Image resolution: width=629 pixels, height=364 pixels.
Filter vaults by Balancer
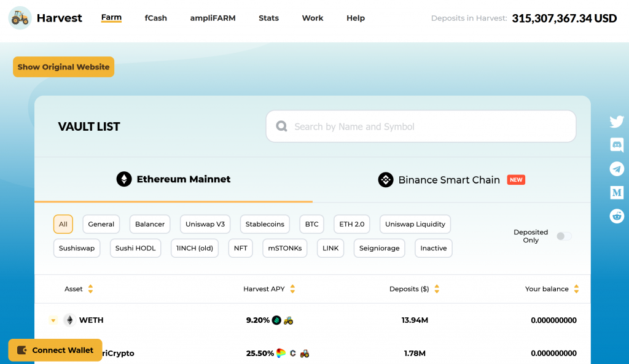pos(150,224)
